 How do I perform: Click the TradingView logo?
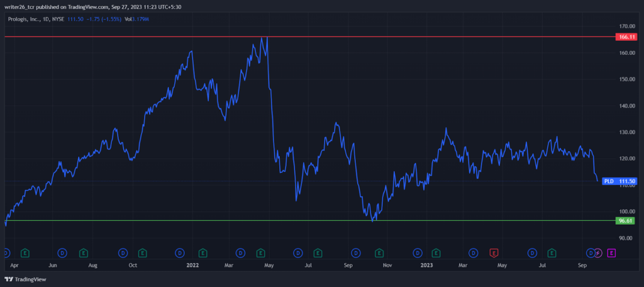click(x=25, y=279)
